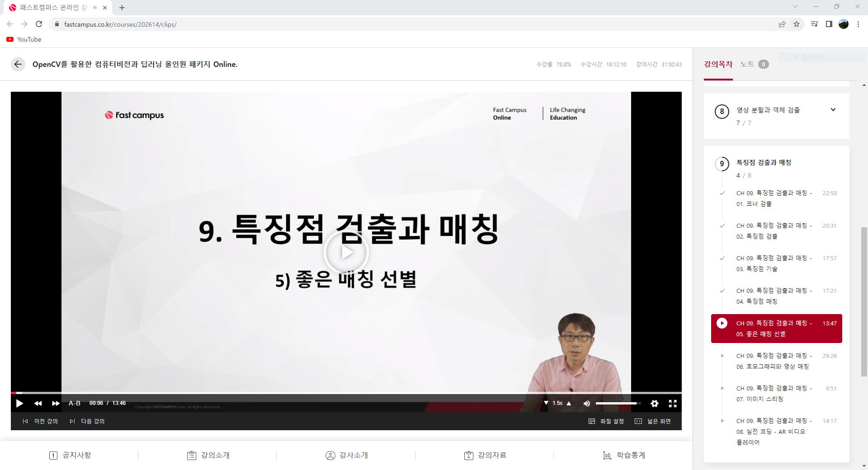This screenshot has width=868, height=470.
Task: Click the video progress bar
Action: coord(346,393)
